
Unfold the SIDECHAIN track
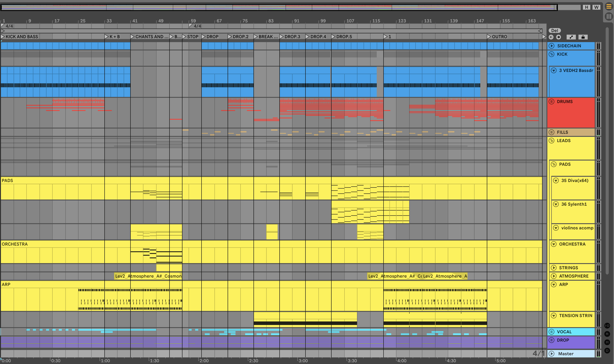552,46
